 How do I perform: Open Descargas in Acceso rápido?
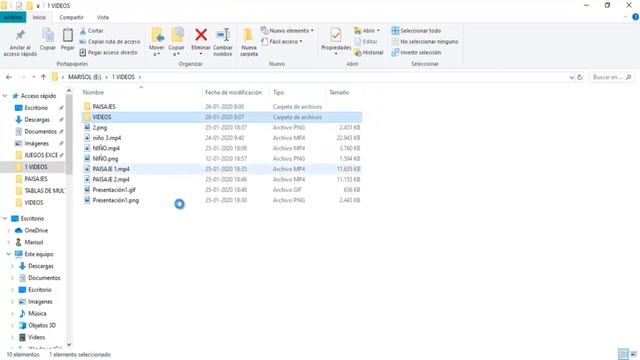coord(37,120)
